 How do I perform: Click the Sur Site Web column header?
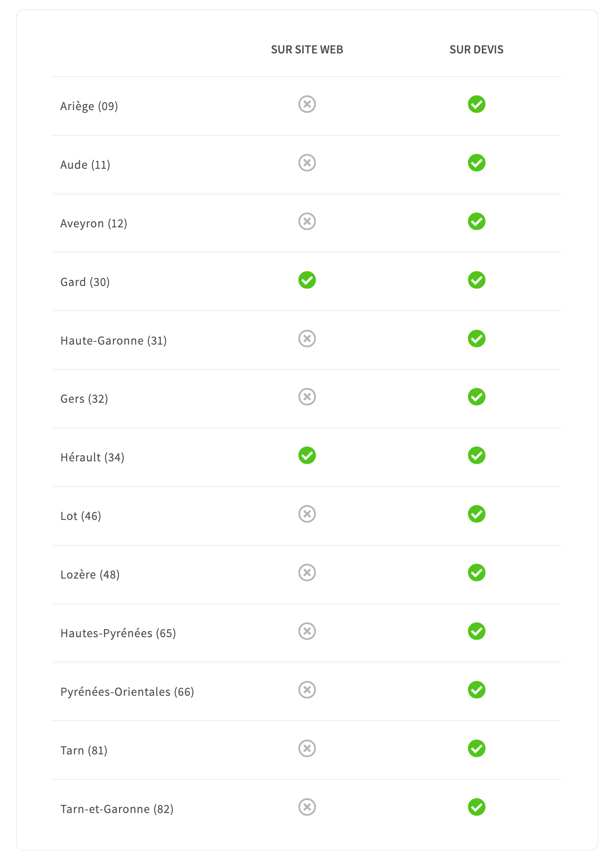(307, 50)
